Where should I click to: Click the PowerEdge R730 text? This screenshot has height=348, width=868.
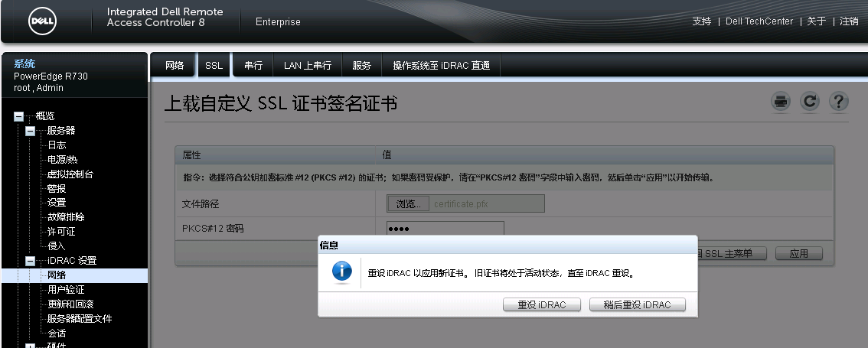pyautogui.click(x=51, y=76)
